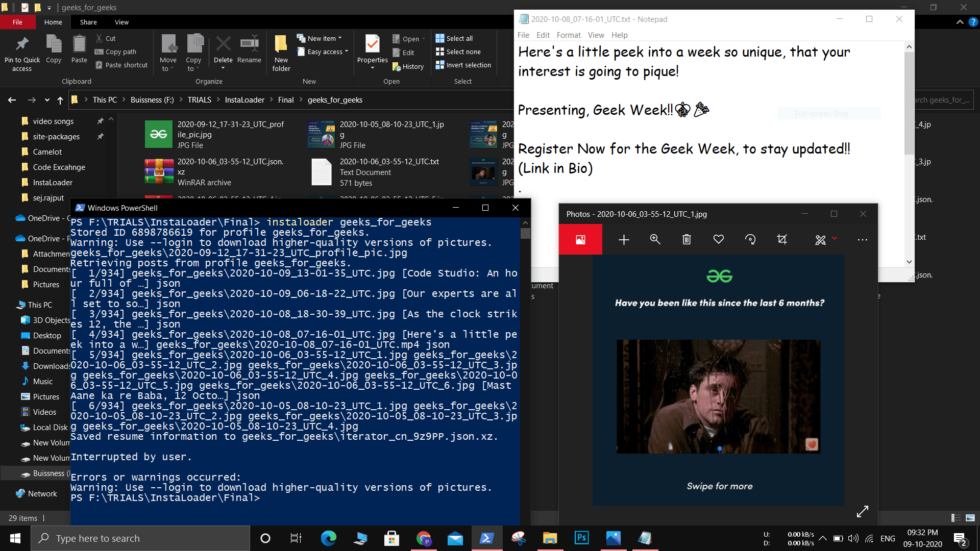The height and width of the screenshot is (551, 980).
Task: Click Select all in ribbon
Action: 454,38
